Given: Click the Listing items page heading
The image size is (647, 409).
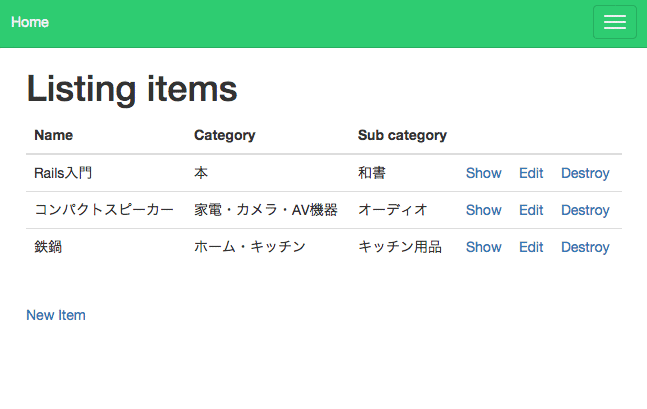Looking at the screenshot, I should click(131, 88).
